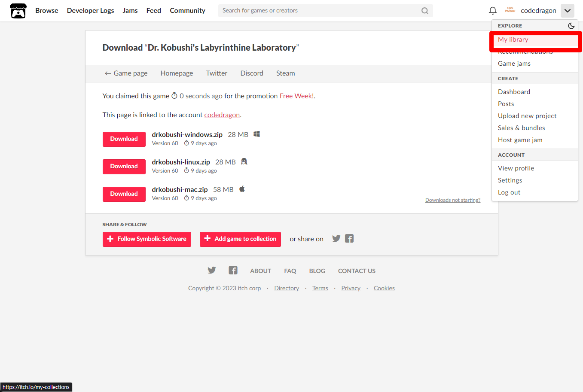Open the Feed page

tap(154, 11)
